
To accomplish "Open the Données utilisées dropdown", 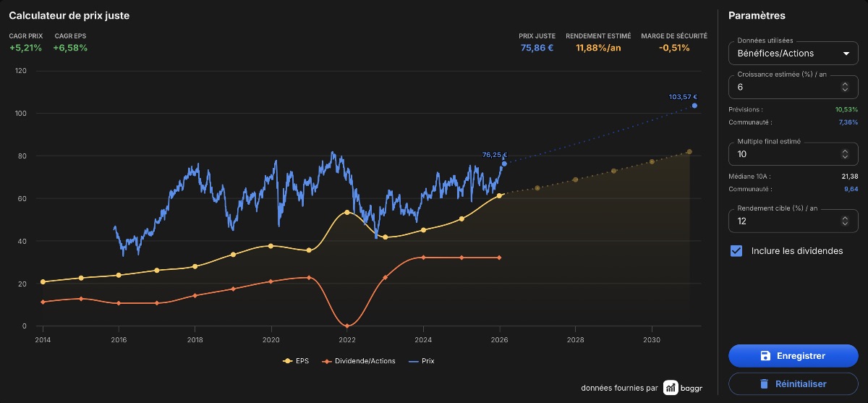I will pyautogui.click(x=793, y=54).
